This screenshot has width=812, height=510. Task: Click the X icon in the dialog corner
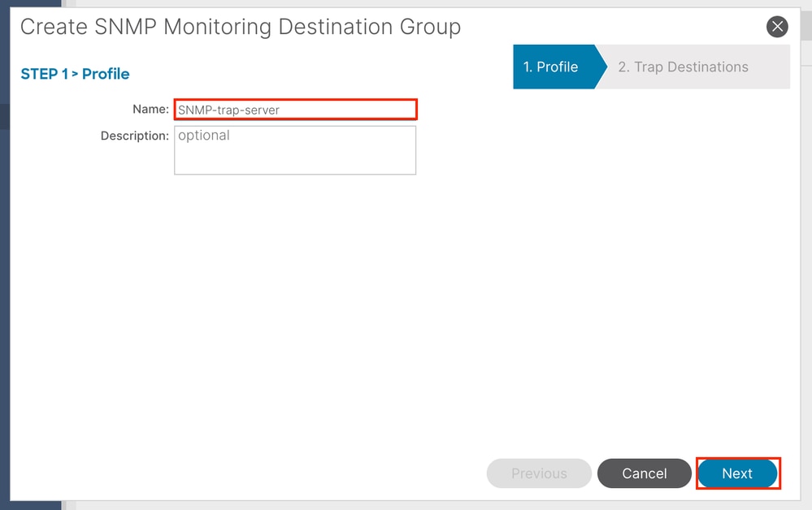click(x=777, y=26)
